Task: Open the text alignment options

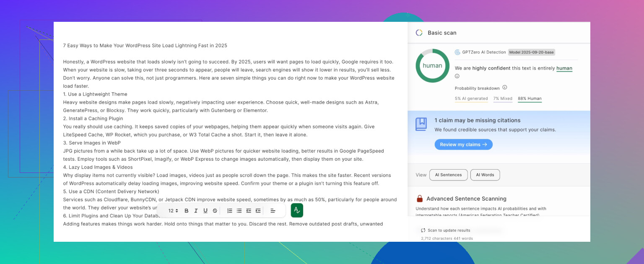Action: (273, 211)
